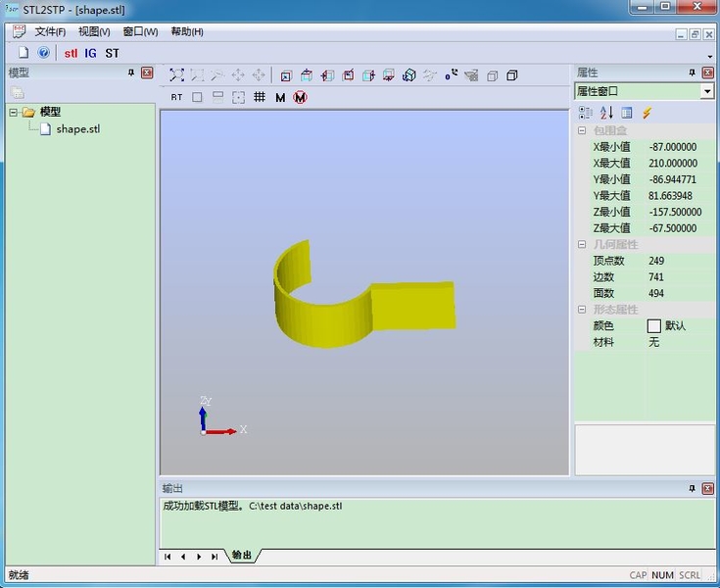
Task: Click the categorized properties view icon
Action: tap(586, 113)
